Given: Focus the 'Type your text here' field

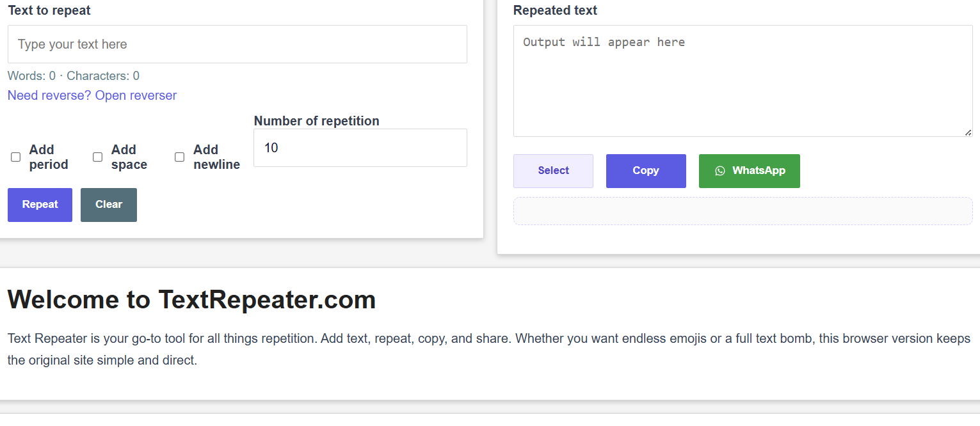Looking at the screenshot, I should 237,44.
